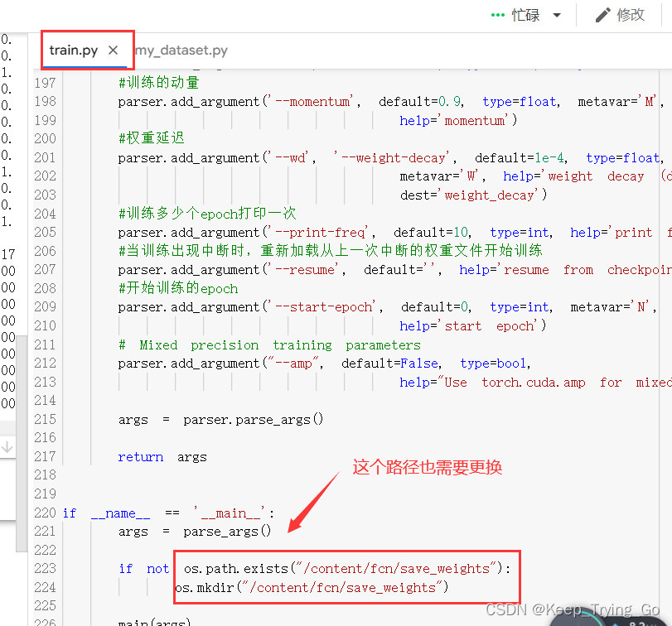The height and width of the screenshot is (626, 672).
Task: Click the '--weight-decay' string on line 201
Action: (392, 157)
